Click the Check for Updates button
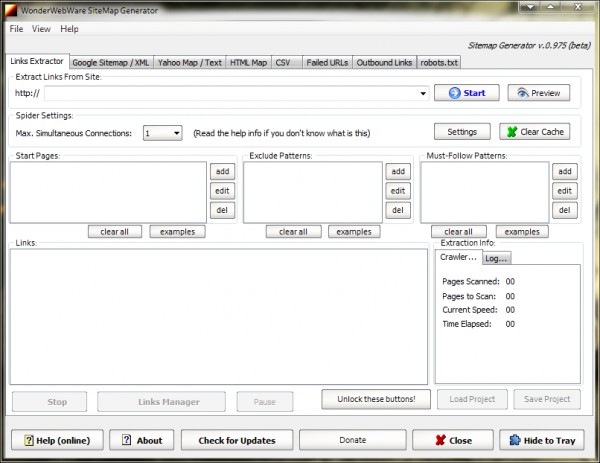This screenshot has height=463, width=600. pos(237,440)
